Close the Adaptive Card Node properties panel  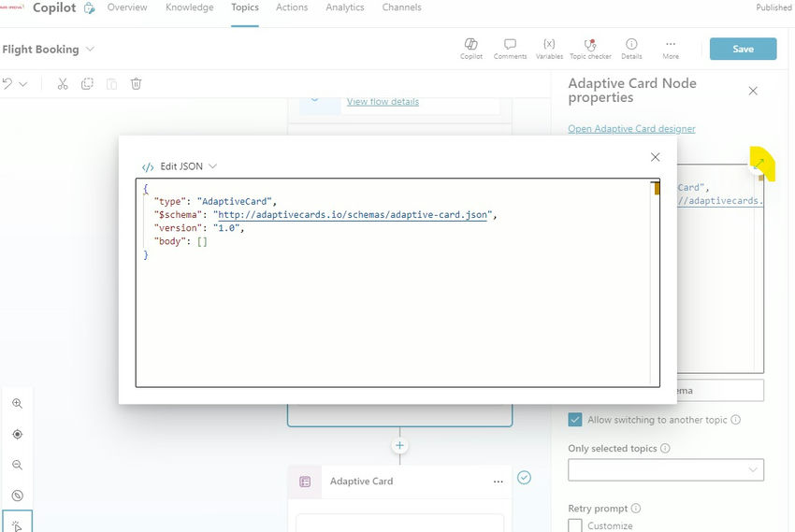point(753,91)
